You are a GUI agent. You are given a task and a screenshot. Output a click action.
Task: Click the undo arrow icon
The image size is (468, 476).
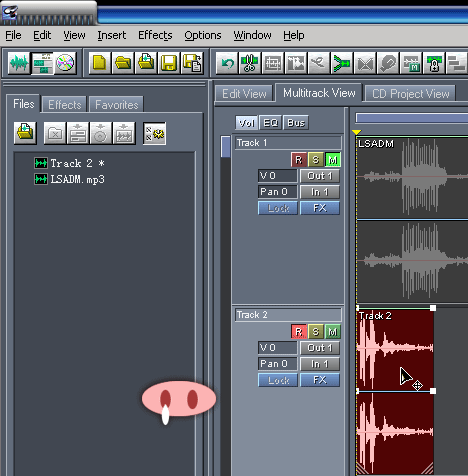pyautogui.click(x=227, y=63)
